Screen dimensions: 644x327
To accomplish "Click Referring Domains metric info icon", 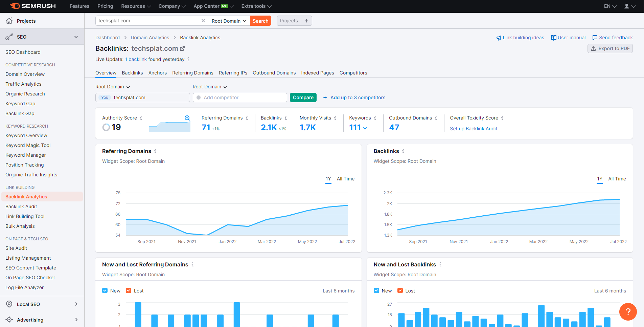I will (247, 118).
